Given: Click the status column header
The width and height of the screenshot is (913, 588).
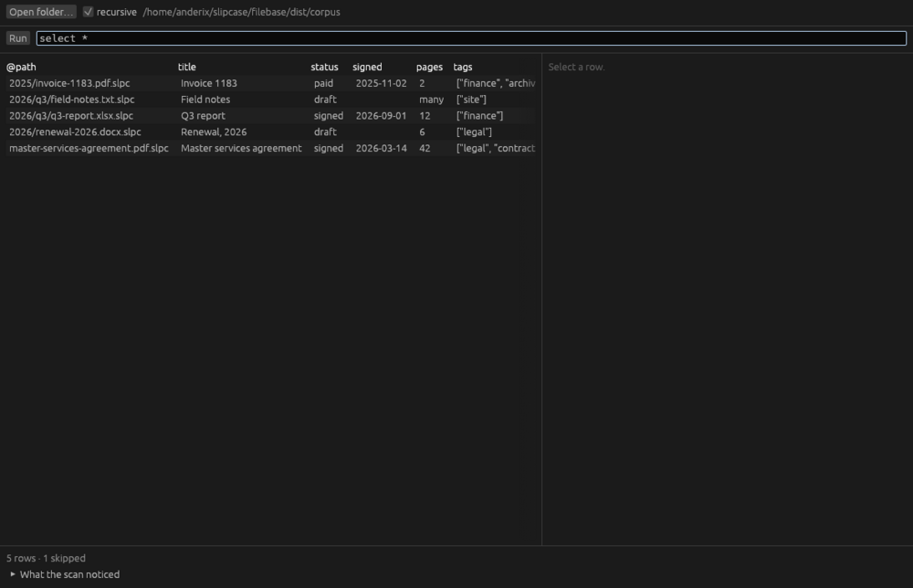Looking at the screenshot, I should click(324, 67).
